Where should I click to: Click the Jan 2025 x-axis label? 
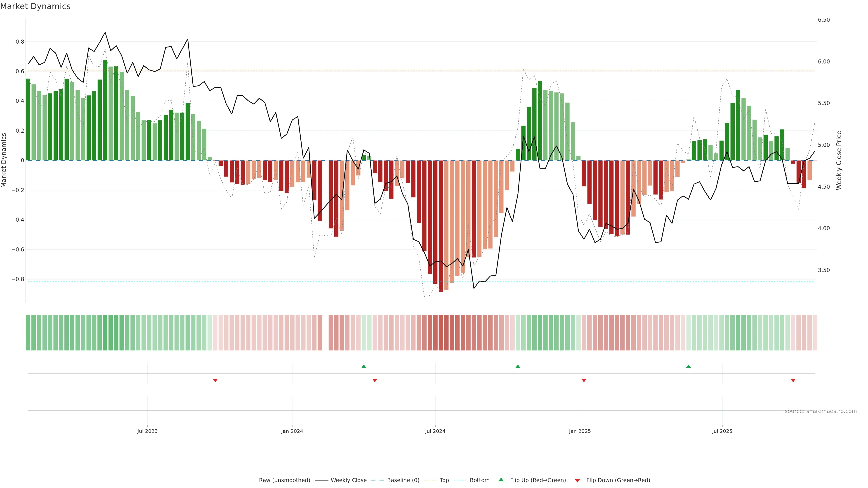pyautogui.click(x=580, y=431)
